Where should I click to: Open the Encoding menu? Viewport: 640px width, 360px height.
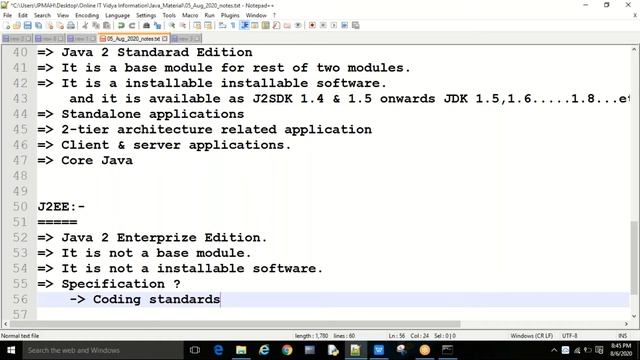pos(87,15)
